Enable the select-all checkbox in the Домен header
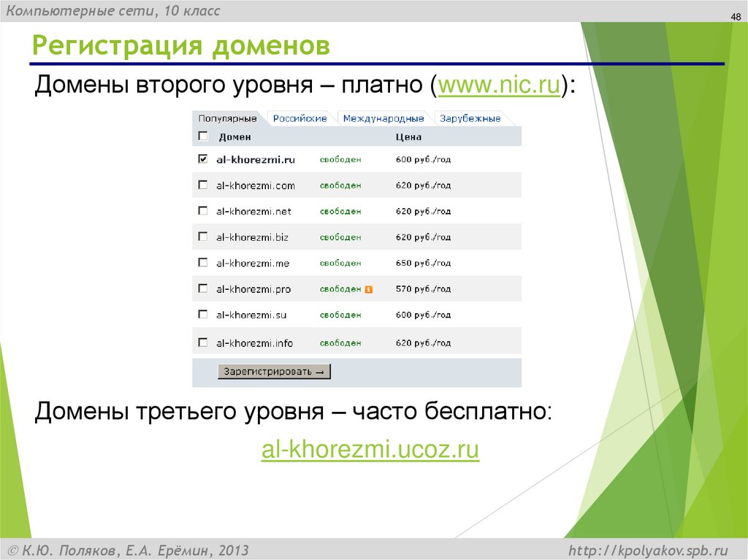Screen dimensions: 748x560 (203, 137)
